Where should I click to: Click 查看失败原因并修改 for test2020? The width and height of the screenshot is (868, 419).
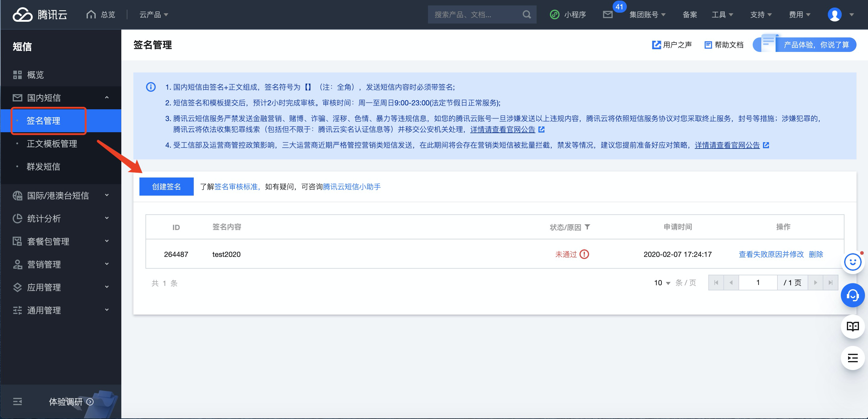point(771,254)
